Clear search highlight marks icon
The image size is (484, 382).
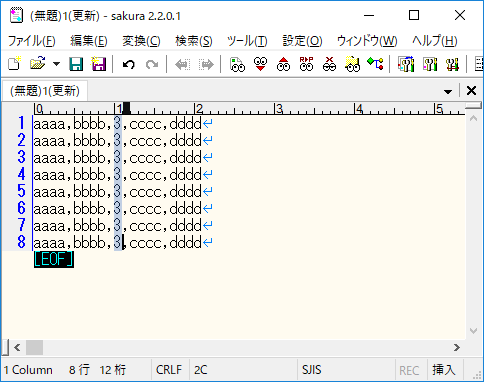pos(329,64)
